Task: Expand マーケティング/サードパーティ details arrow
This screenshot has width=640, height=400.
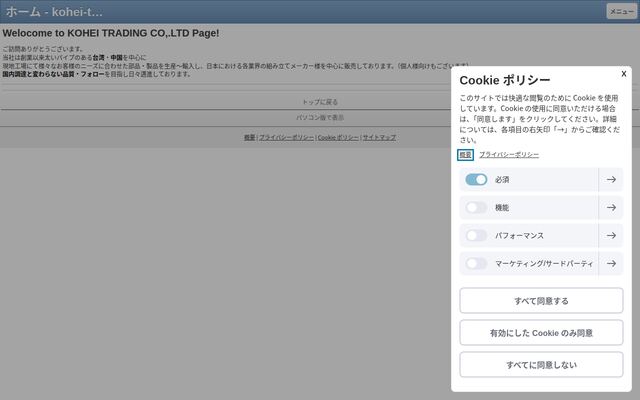Action: (x=611, y=264)
